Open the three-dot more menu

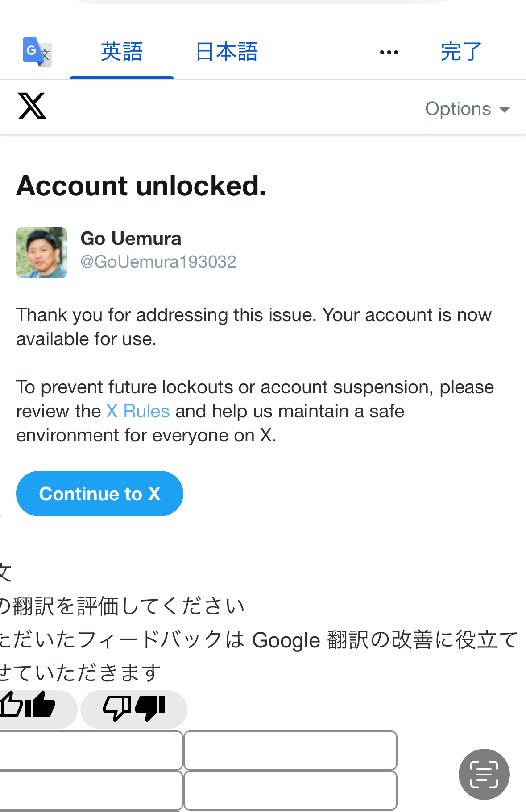[x=389, y=53]
